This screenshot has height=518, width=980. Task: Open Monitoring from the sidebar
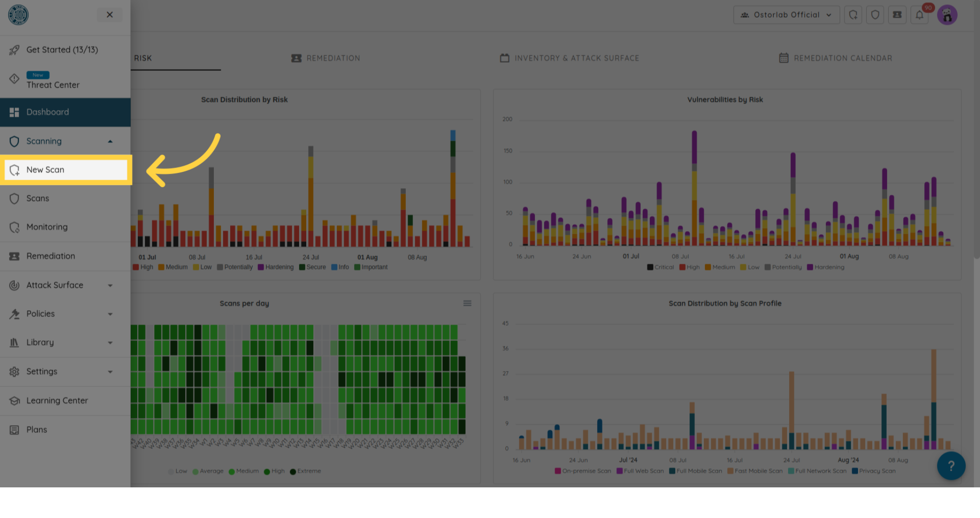pos(46,227)
